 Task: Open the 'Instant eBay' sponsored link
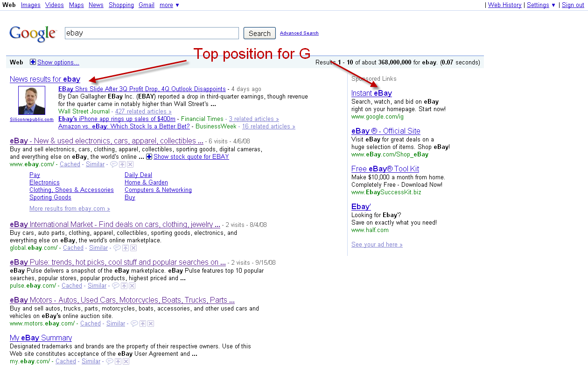click(x=371, y=93)
